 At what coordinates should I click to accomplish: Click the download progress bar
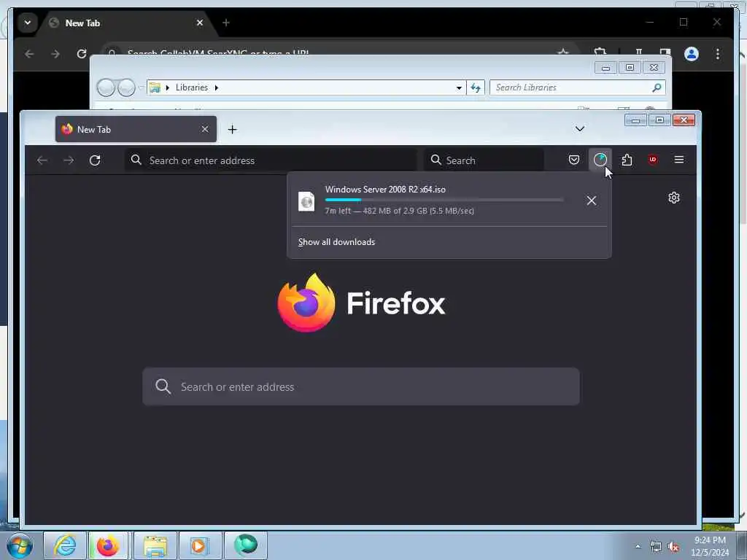(444, 200)
